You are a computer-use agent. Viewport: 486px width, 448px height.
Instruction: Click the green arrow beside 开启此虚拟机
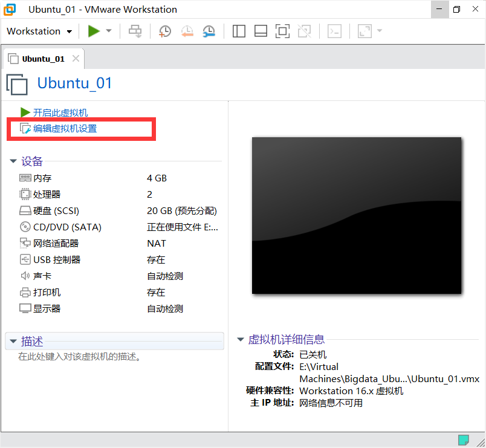coord(25,112)
